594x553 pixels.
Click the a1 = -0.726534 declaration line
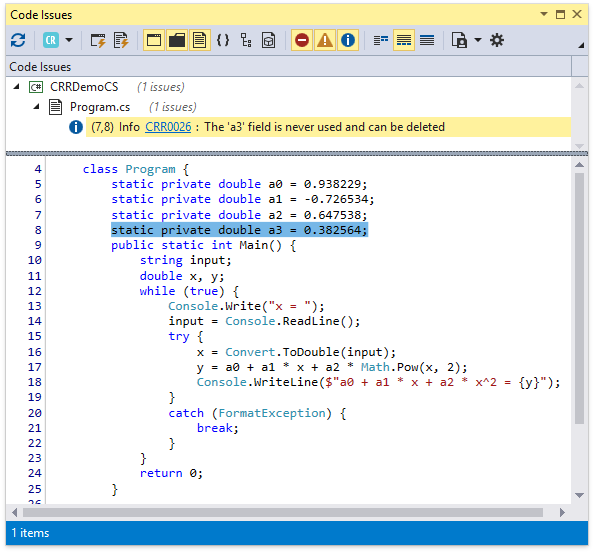click(242, 200)
